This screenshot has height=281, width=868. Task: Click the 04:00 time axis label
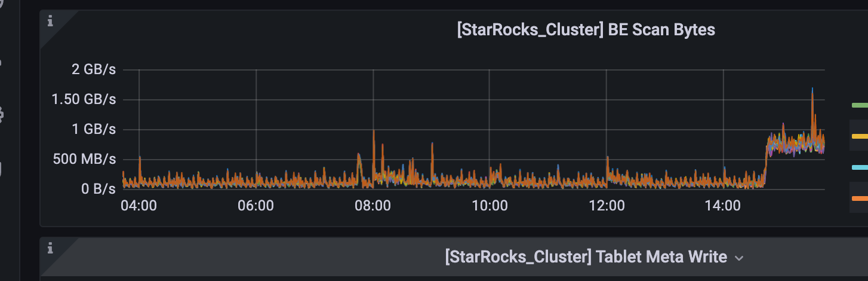(138, 206)
